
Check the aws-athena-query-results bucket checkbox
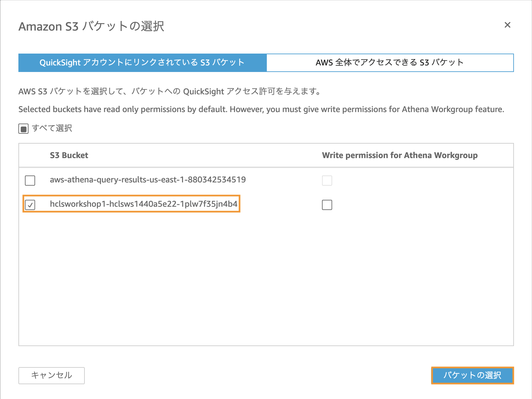30,180
